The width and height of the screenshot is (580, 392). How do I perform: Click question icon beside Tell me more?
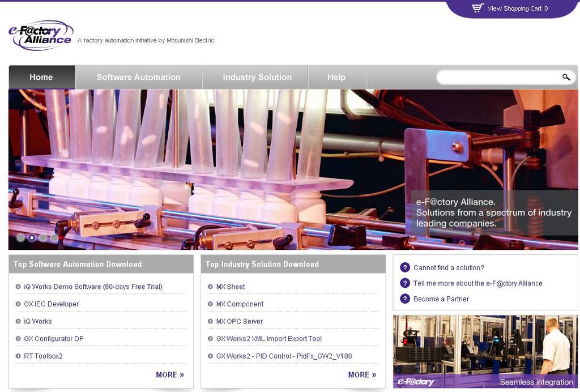point(405,283)
